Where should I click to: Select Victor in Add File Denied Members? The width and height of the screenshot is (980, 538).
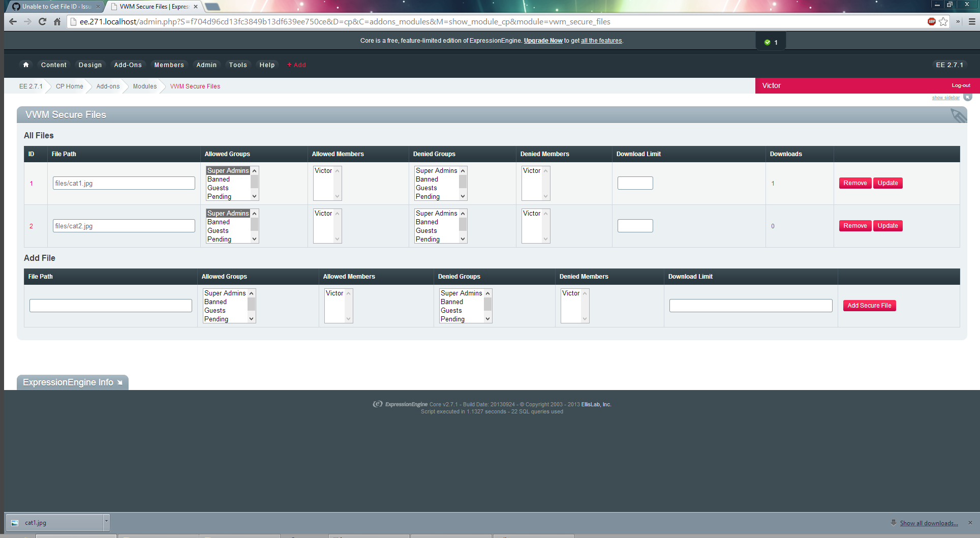tap(571, 293)
